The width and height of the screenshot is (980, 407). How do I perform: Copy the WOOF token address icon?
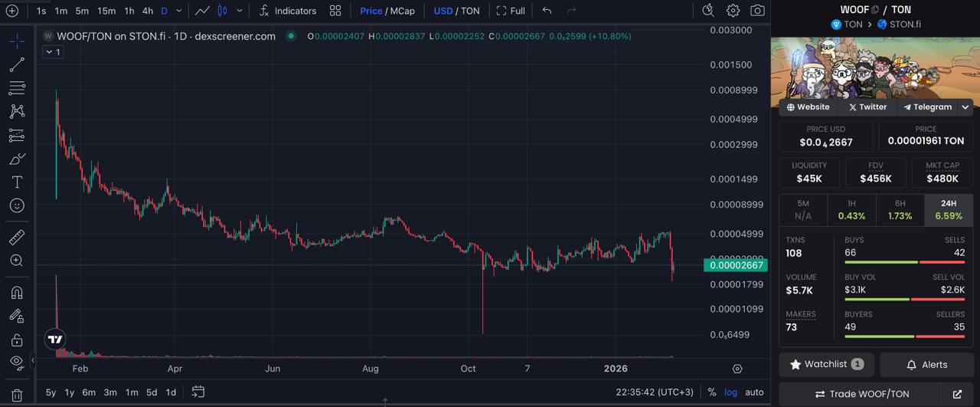[875, 10]
